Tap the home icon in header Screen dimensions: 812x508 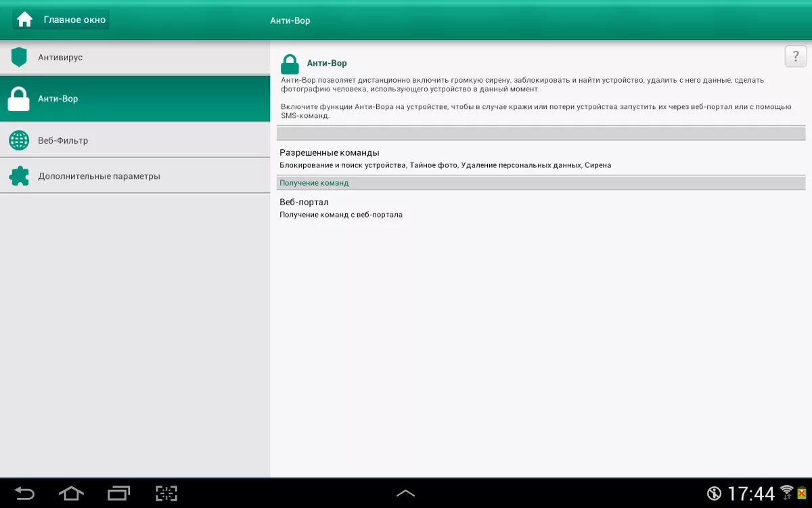point(25,20)
